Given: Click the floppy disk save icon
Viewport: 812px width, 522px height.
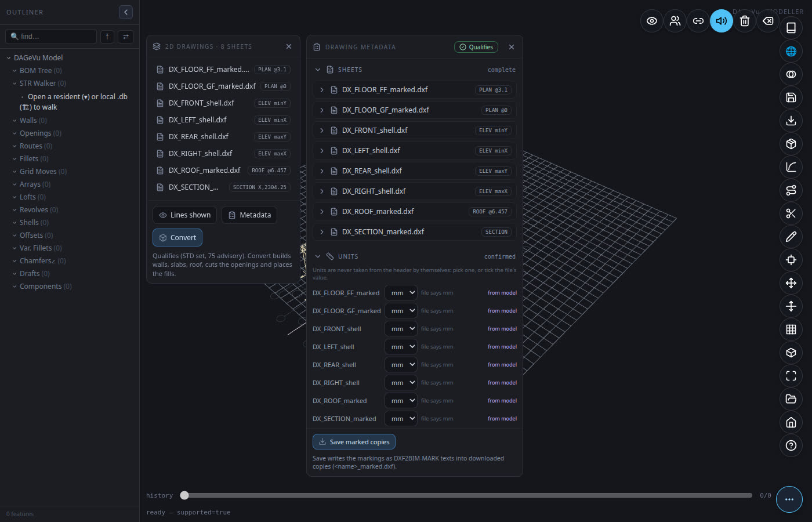Looking at the screenshot, I should (791, 97).
